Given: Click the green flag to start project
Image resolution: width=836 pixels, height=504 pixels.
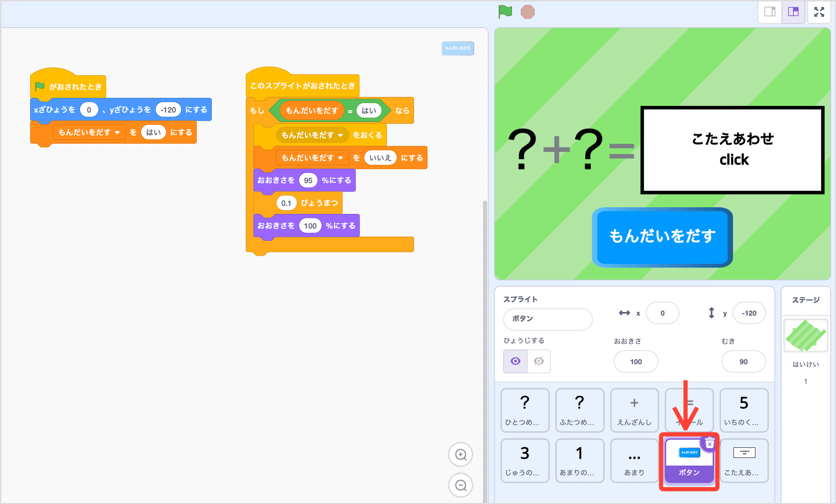Looking at the screenshot, I should coord(505,12).
